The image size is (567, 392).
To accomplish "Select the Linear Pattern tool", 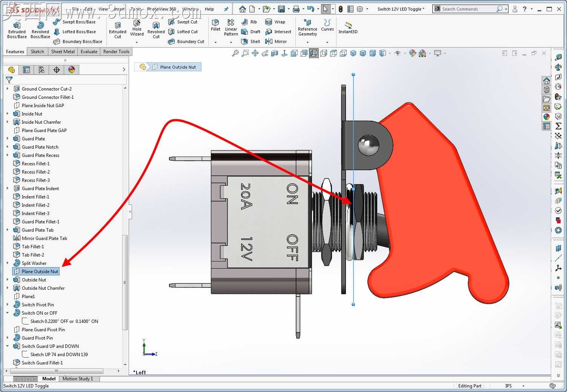I will tap(231, 28).
